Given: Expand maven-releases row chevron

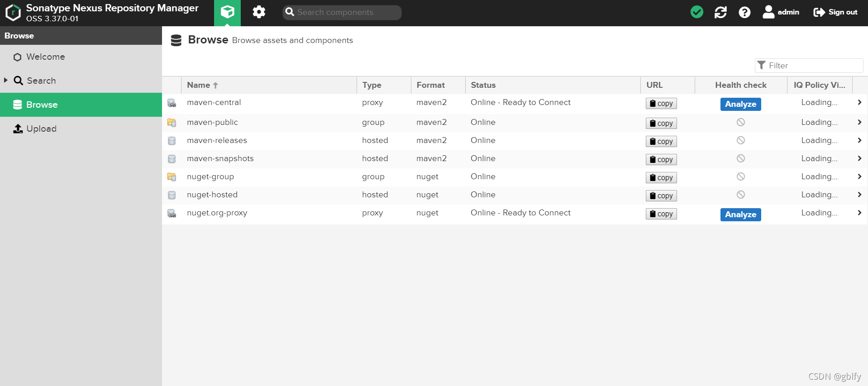Looking at the screenshot, I should [x=859, y=140].
